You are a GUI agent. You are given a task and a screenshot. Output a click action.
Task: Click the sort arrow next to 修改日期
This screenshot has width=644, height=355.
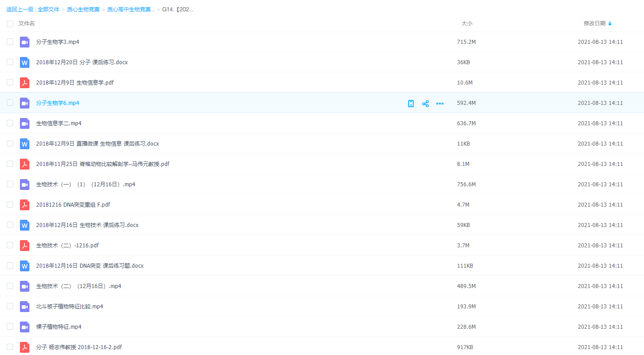pyautogui.click(x=610, y=24)
